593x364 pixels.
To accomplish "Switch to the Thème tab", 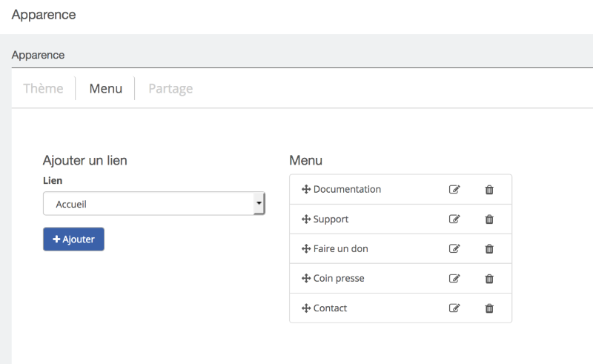I will [x=43, y=88].
